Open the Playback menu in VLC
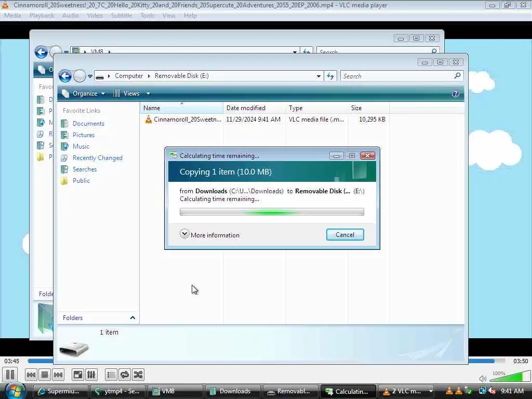 [42, 16]
